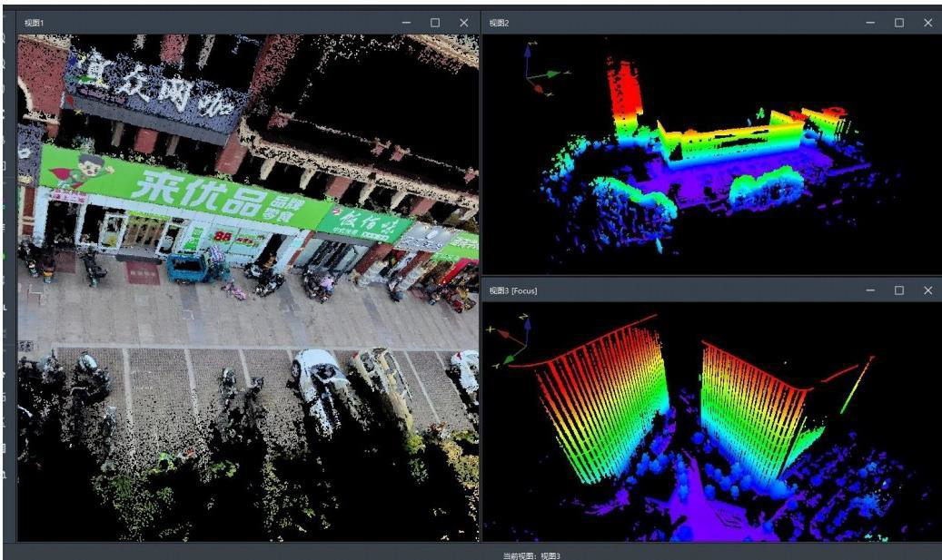
Task: Maximize the 视图1 panel
Action: click(435, 23)
